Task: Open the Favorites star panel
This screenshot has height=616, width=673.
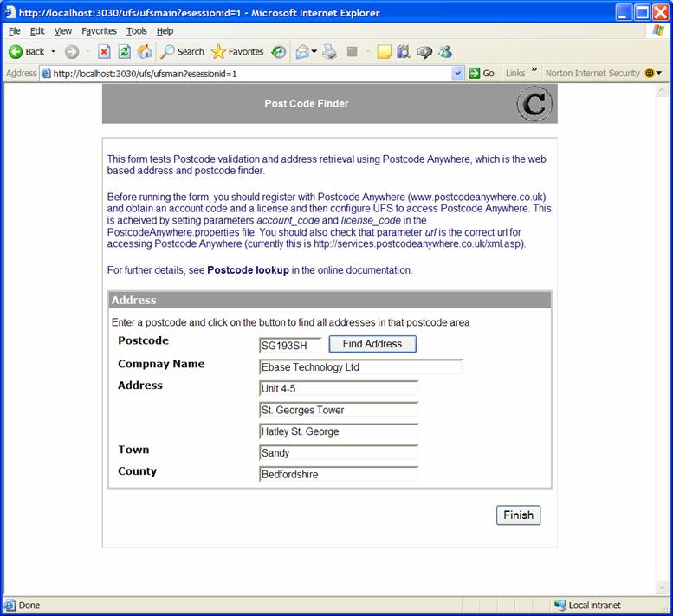Action: [237, 52]
